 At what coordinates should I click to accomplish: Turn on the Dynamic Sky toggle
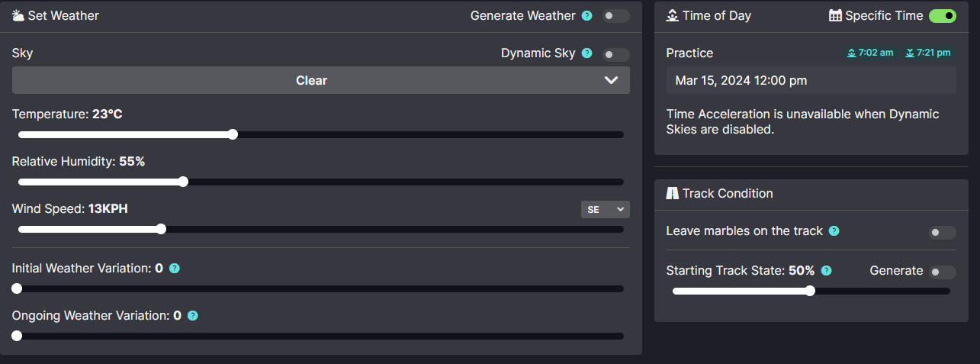[615, 54]
